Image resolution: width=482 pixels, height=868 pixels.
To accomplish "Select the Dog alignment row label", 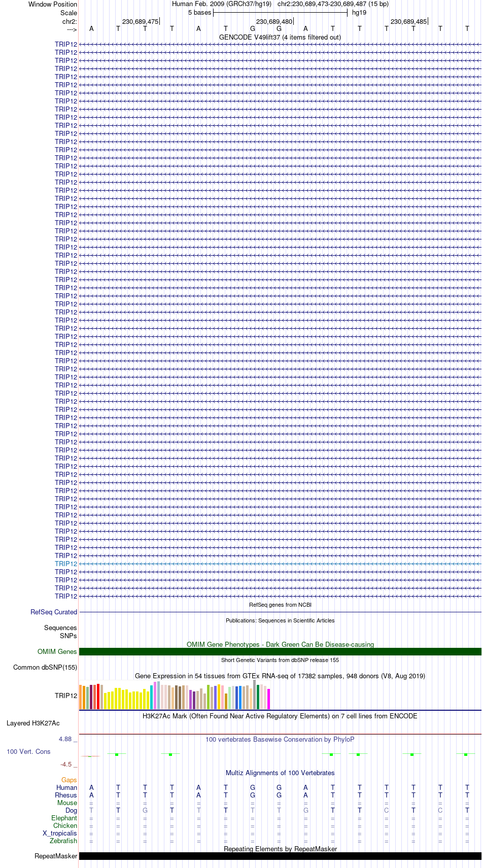I will coord(72,810).
